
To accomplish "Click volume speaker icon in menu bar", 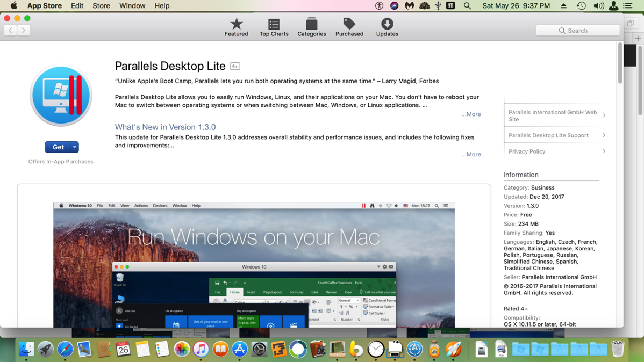I will pos(598,6).
